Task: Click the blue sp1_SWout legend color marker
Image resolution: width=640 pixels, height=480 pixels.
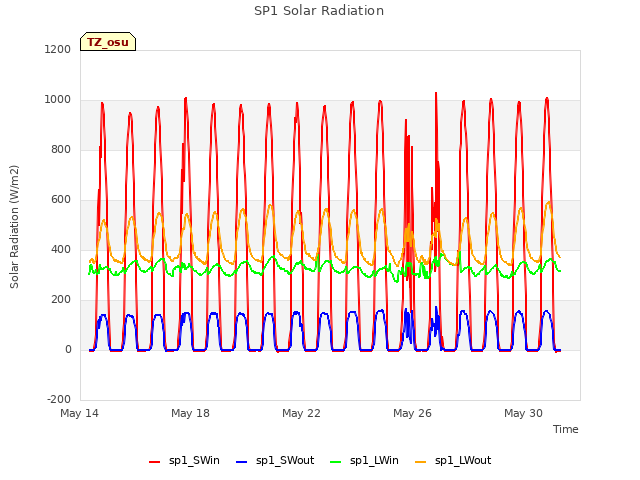Action: point(242,462)
